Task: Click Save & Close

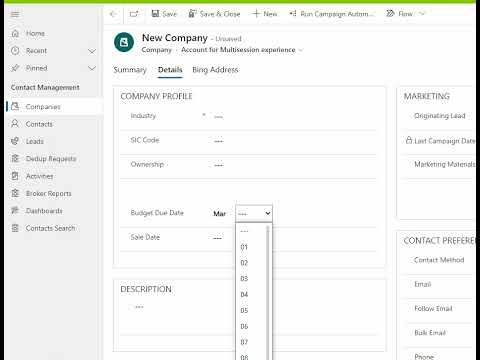Action: pos(214,14)
